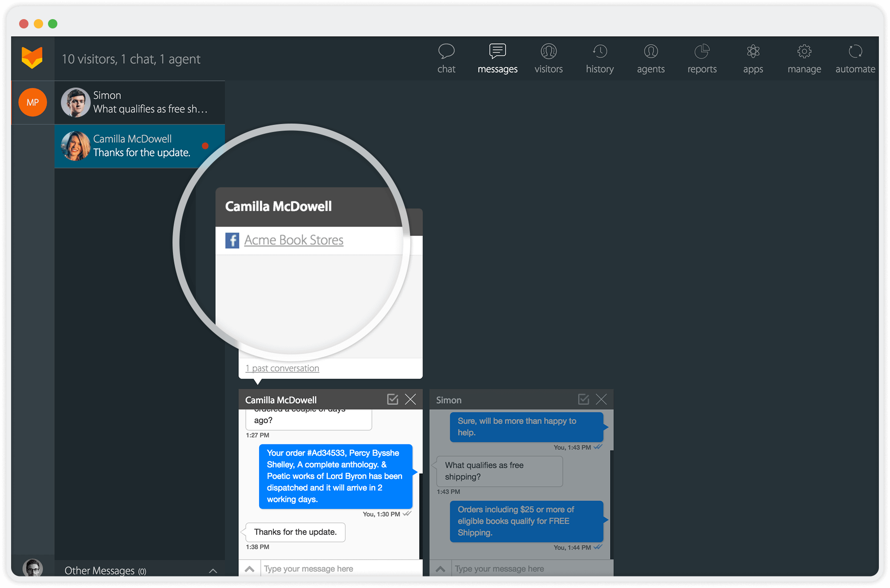This screenshot has height=588, width=890.
Task: Open the Acme Book Stores link
Action: pos(294,240)
